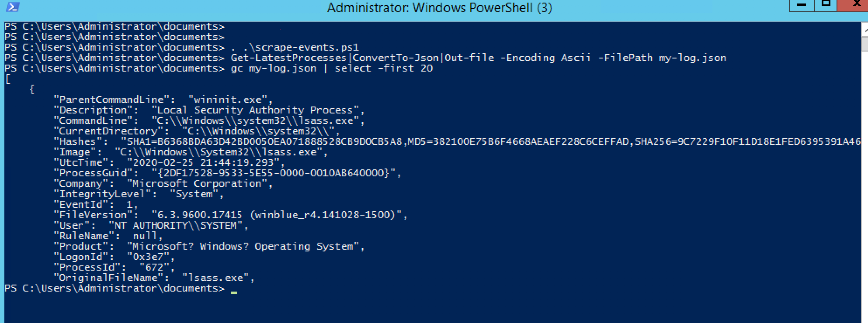The image size is (868, 323).
Task: Click the window title 'Administrator: Windows PowerShell (3)'
Action: [439, 8]
